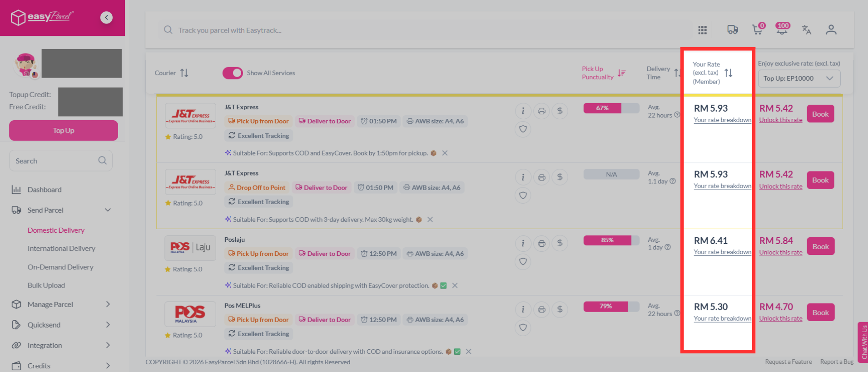Image resolution: width=868 pixels, height=372 pixels.
Task: Expand the Credits menu chevron
Action: pos(108,366)
